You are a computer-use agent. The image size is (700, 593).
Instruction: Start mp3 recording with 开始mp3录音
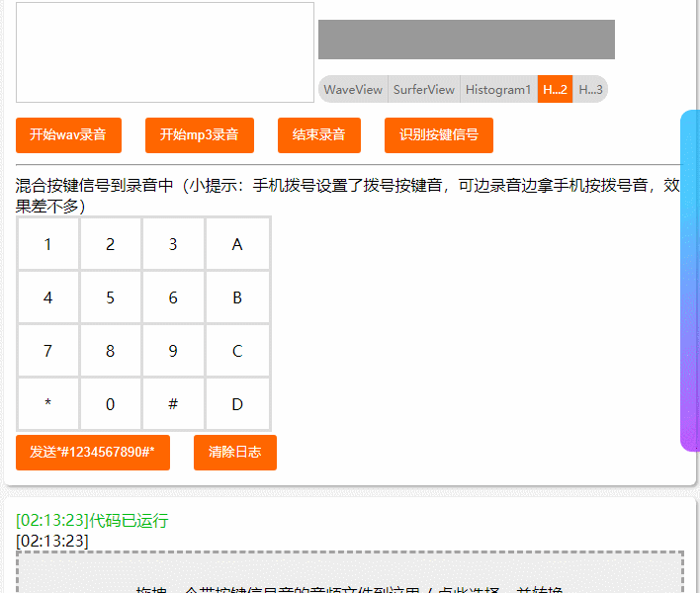(x=200, y=135)
